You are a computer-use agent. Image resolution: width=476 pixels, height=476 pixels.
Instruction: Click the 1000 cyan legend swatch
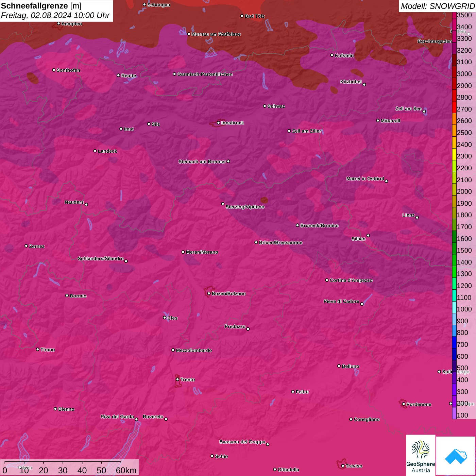[454, 307]
